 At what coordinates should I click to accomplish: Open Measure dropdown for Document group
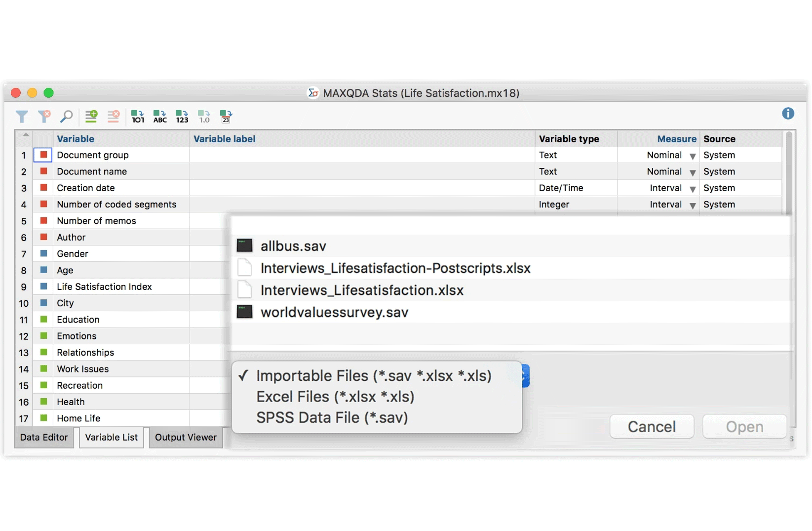coord(693,156)
